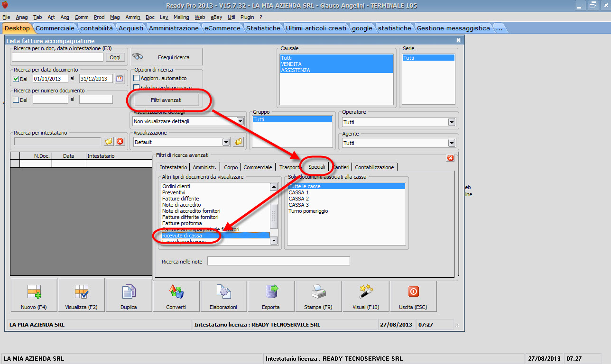Select the Corpo filter tab
The width and height of the screenshot is (611, 364).
click(231, 167)
